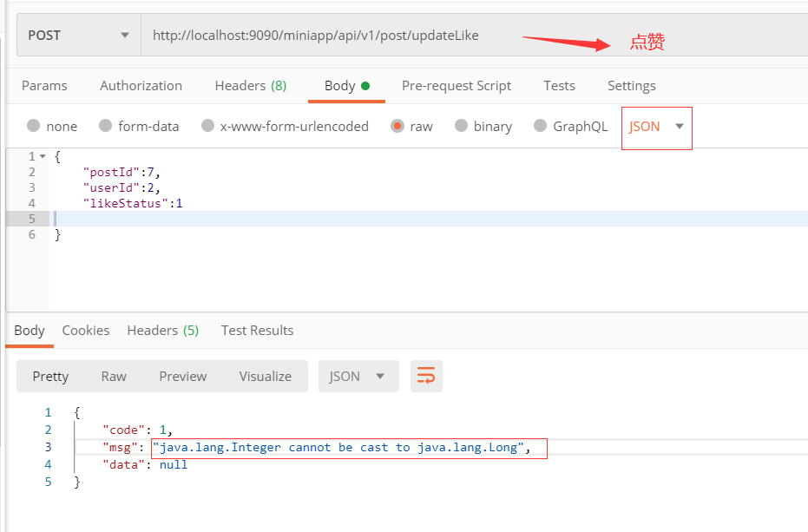Image resolution: width=808 pixels, height=532 pixels.
Task: Open the Pre-request Script tab
Action: (x=456, y=86)
